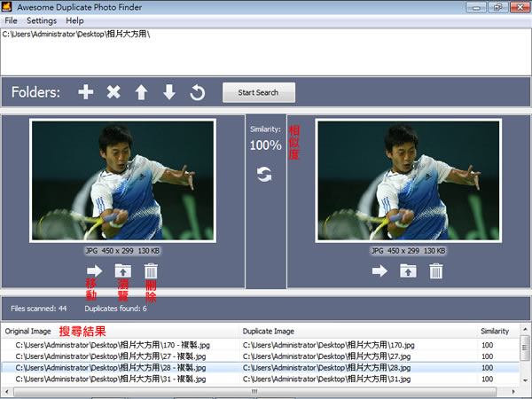The height and width of the screenshot is (399, 532).
Task: Delete left image with trash icon
Action: (151, 271)
